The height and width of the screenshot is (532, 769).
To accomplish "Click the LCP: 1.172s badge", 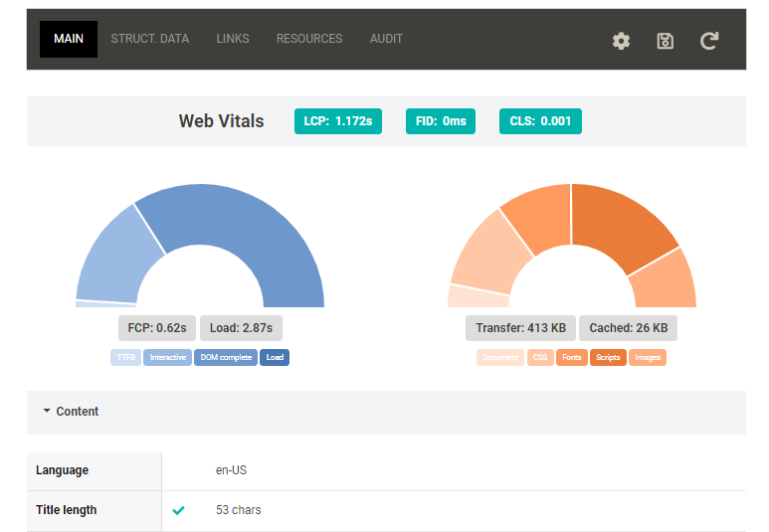I will (x=338, y=121).
